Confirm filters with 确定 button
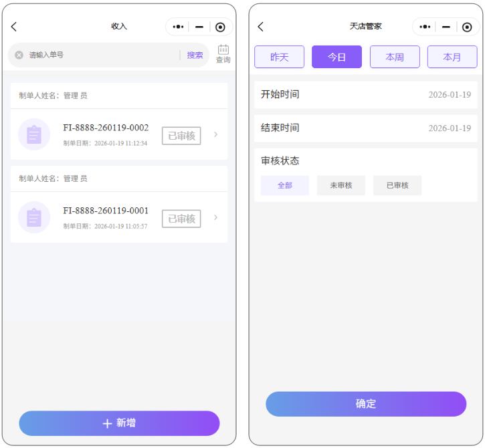The width and height of the screenshot is (485, 448). 366,404
